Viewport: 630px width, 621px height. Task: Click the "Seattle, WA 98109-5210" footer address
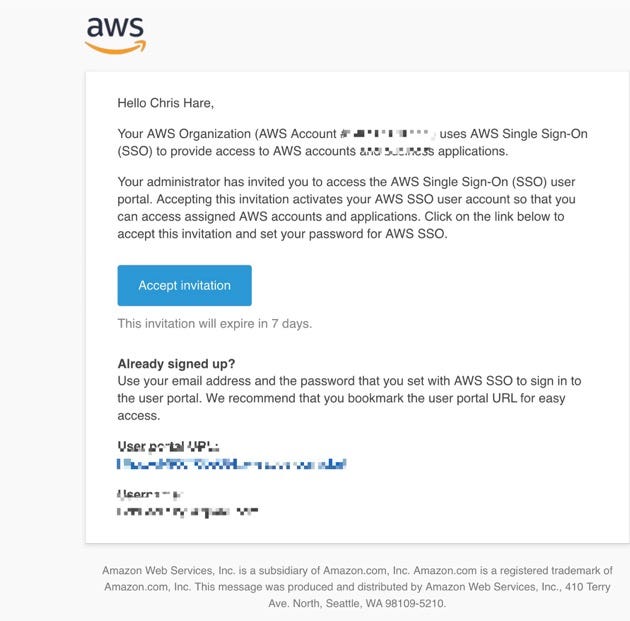pyautogui.click(x=386, y=603)
